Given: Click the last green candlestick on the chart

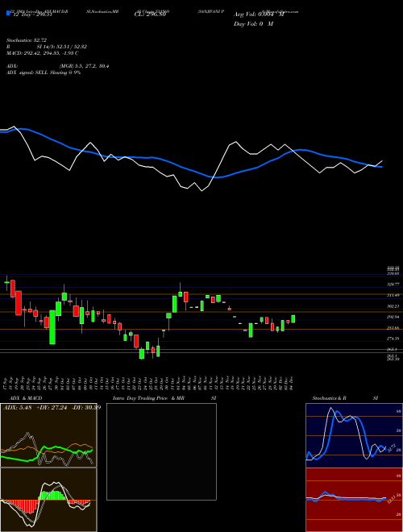Looking at the screenshot, I should pyautogui.click(x=293, y=319).
